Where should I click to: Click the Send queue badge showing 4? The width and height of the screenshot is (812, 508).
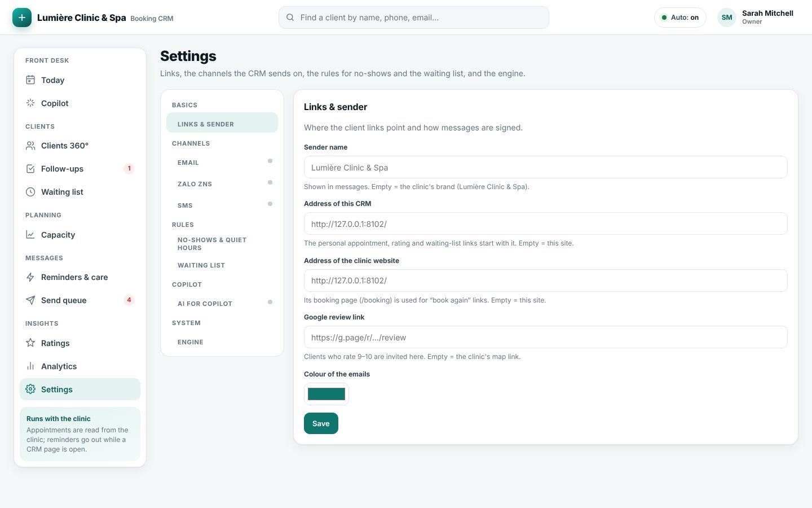pyautogui.click(x=129, y=300)
